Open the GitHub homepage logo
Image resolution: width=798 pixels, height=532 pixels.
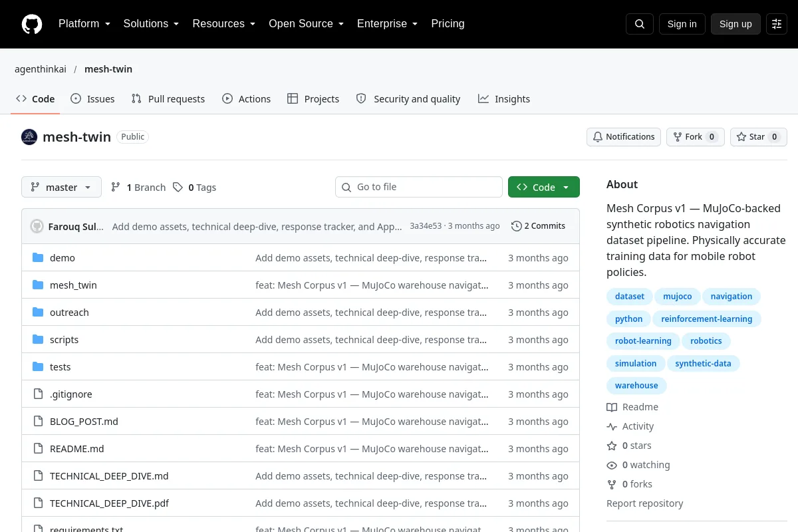click(x=32, y=24)
